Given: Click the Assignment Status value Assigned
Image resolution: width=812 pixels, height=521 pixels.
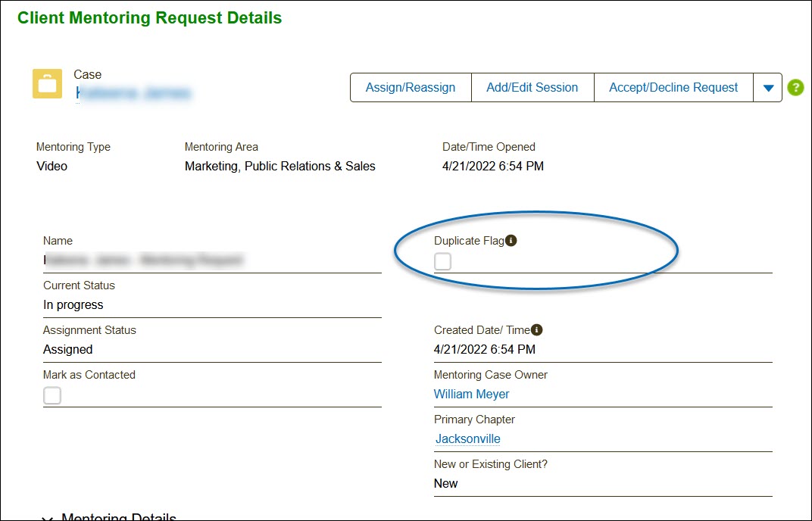Looking at the screenshot, I should click(68, 350).
